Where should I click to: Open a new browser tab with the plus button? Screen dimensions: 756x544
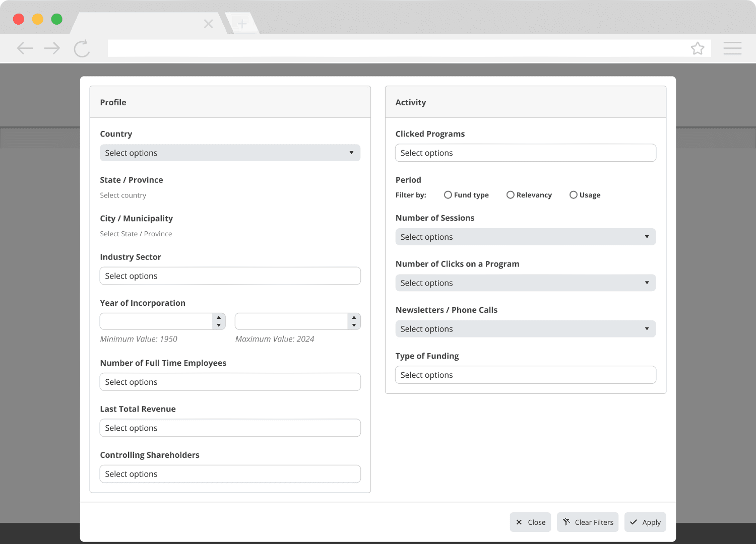click(242, 23)
